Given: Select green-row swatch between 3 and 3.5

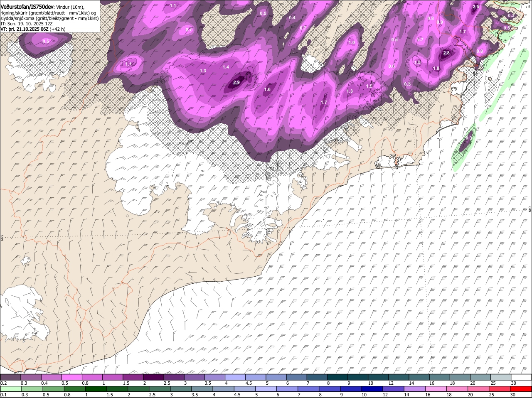Looking at the screenshot, I should tap(180, 389).
